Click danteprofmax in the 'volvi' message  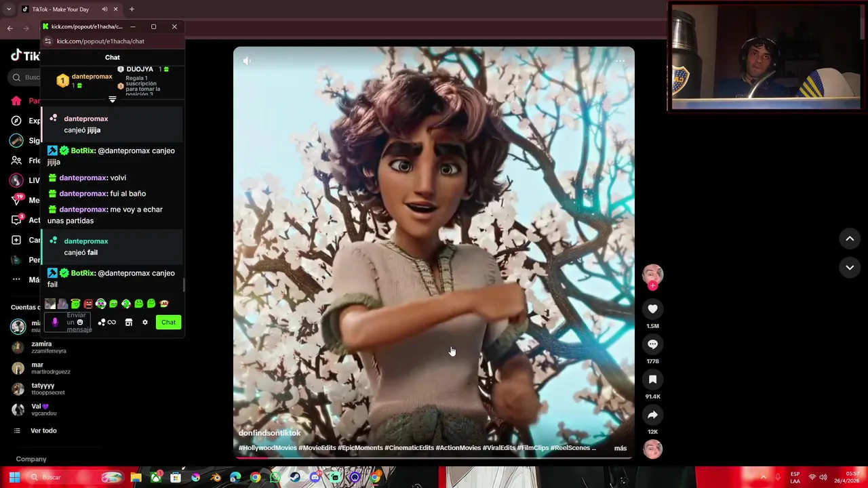click(x=83, y=178)
